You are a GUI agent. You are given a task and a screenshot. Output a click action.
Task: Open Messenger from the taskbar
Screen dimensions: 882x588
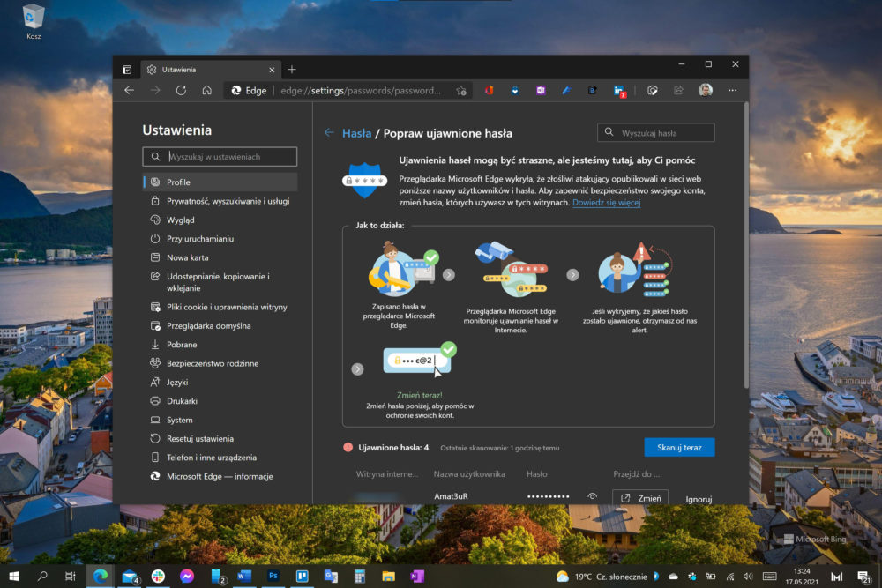pyautogui.click(x=187, y=577)
